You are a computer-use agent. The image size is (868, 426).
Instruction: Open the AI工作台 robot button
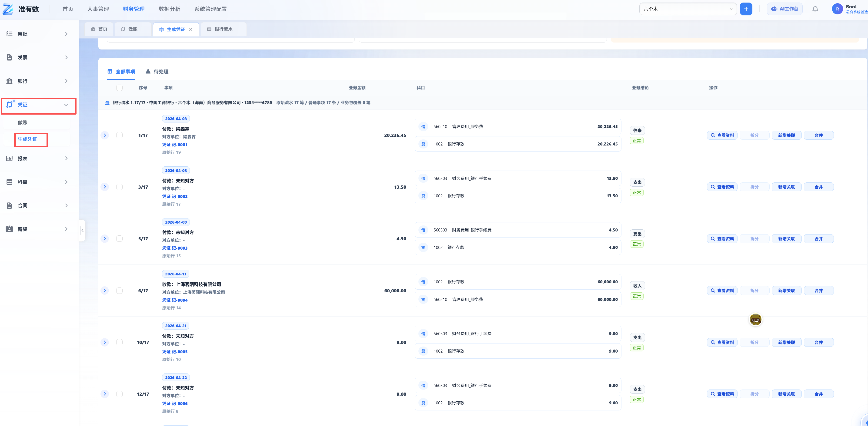point(785,9)
